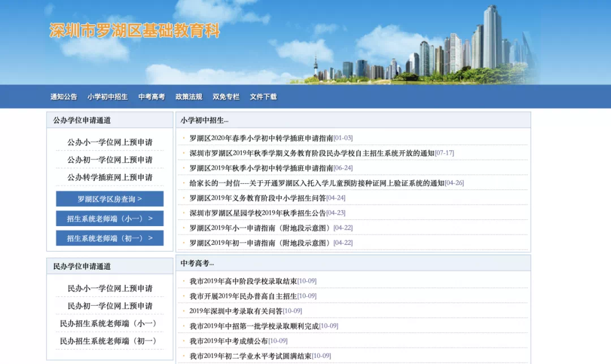Open the 2020年春季小学初中转学插班申请指南 article
This screenshot has height=364, width=611.
(261, 138)
